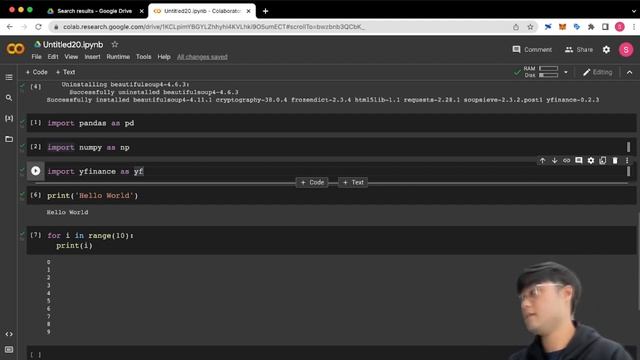Go back in browser history
This screenshot has width=640, height=360.
coord(10,27)
